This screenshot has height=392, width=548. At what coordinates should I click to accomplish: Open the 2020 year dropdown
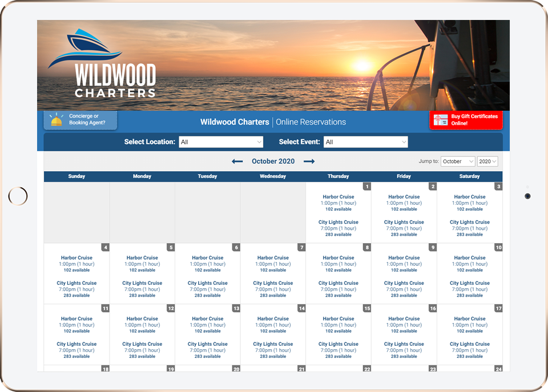[487, 161]
